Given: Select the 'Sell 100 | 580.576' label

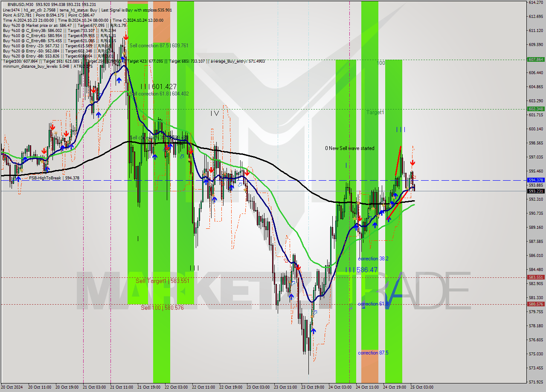Looking at the screenshot, I should point(162,308).
